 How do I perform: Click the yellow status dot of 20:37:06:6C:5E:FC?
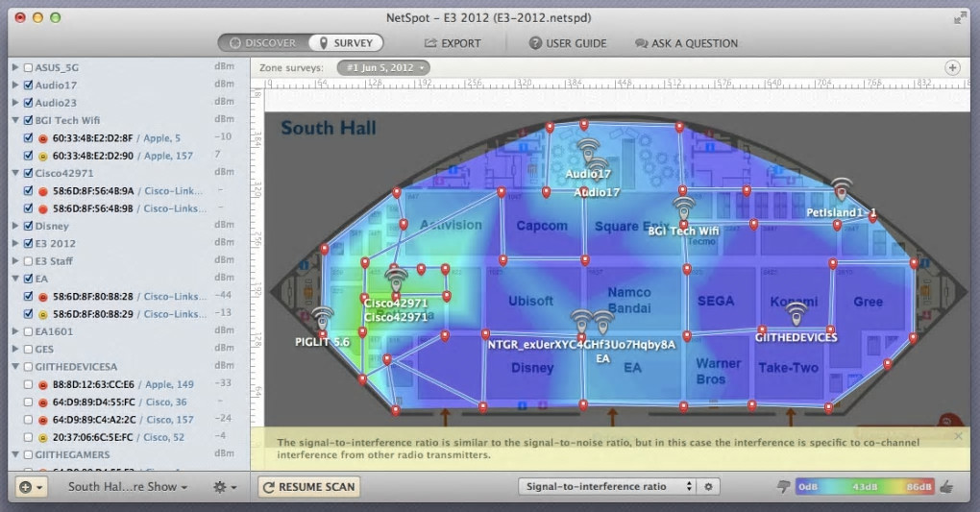[43, 438]
